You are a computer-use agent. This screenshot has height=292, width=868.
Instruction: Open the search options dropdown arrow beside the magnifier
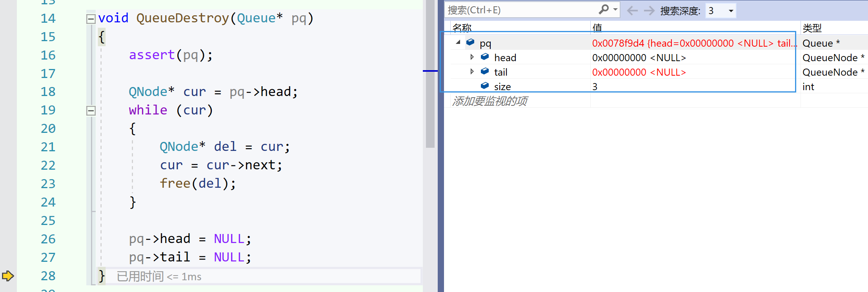point(615,9)
